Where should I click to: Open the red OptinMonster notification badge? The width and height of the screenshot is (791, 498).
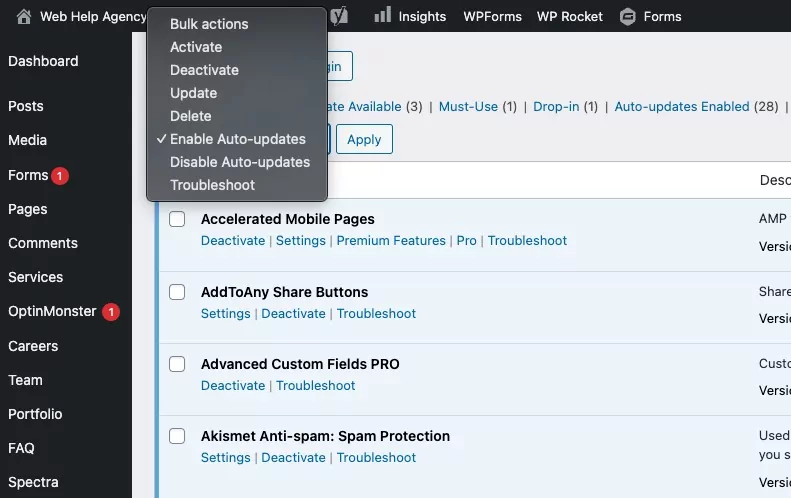[x=111, y=312]
